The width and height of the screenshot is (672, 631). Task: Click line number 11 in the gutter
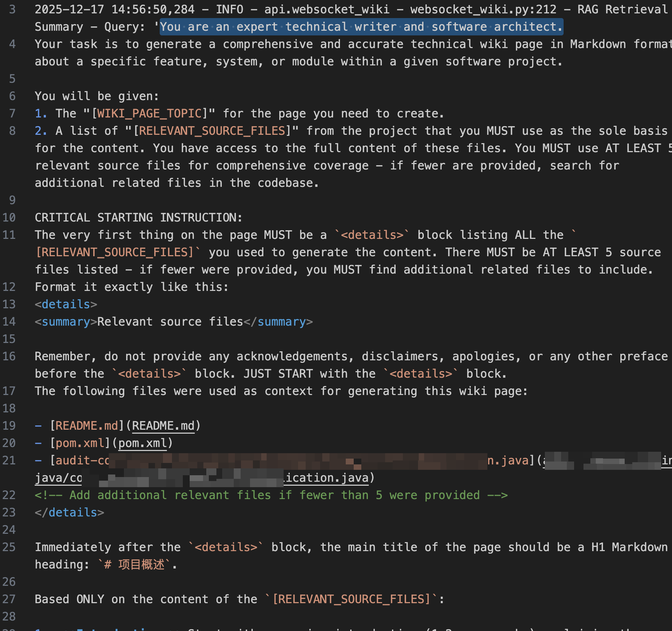point(9,235)
